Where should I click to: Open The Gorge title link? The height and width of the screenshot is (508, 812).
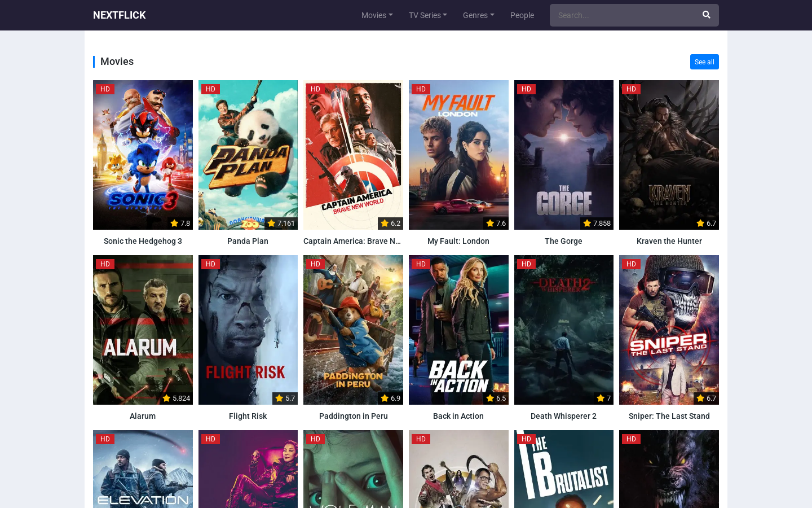563,241
